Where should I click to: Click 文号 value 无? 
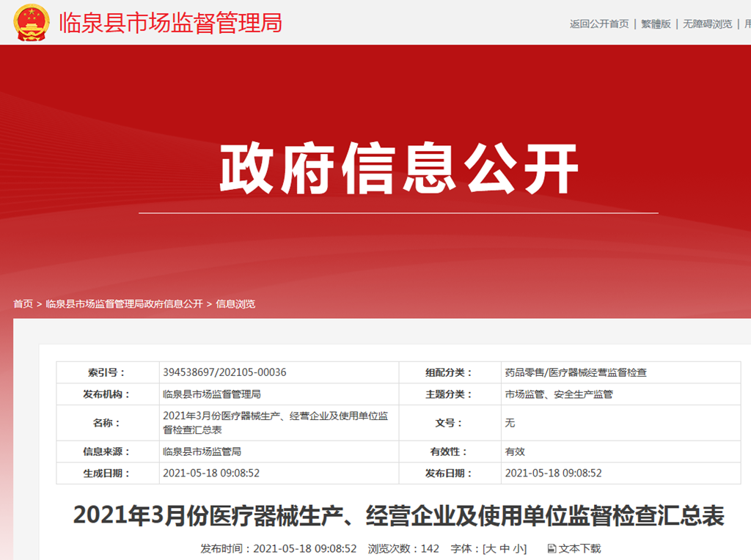[510, 423]
